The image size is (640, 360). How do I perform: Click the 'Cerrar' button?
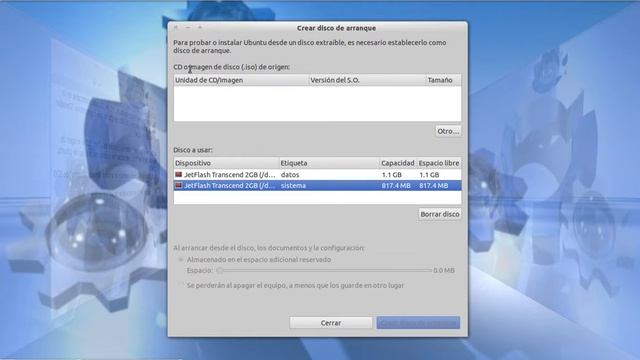click(x=331, y=323)
